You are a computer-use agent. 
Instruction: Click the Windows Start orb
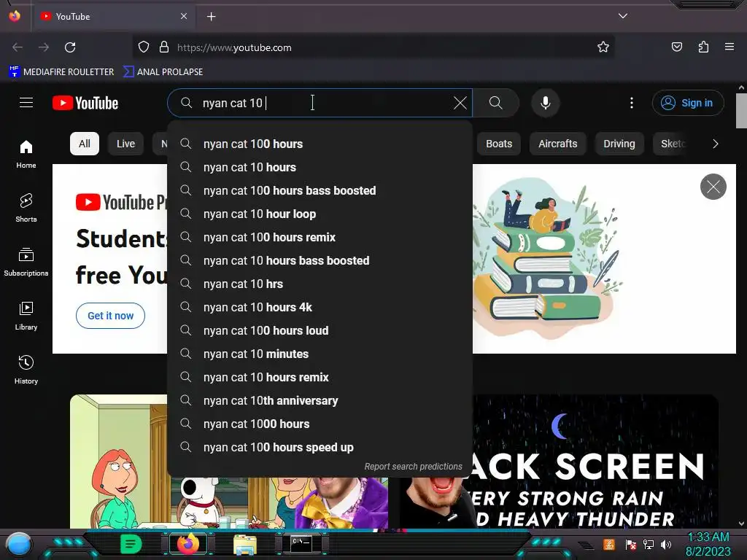coord(19,545)
